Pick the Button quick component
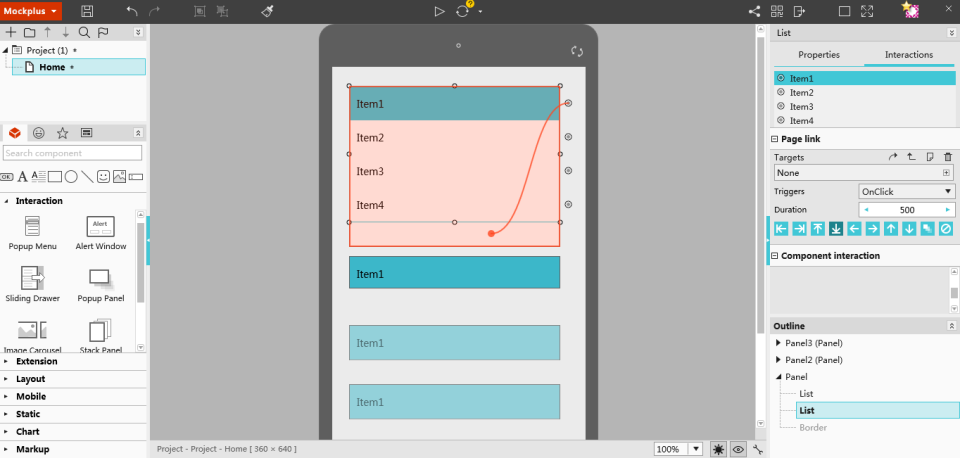 click(x=7, y=177)
